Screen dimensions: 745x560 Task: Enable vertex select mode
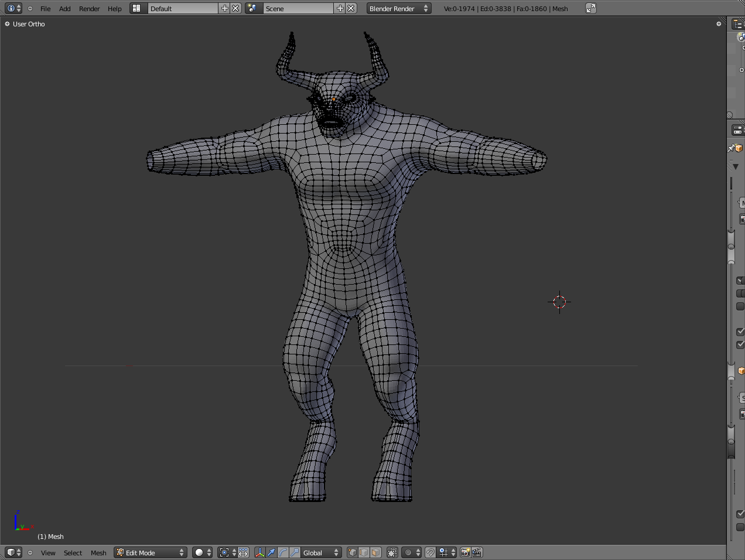coord(352,552)
